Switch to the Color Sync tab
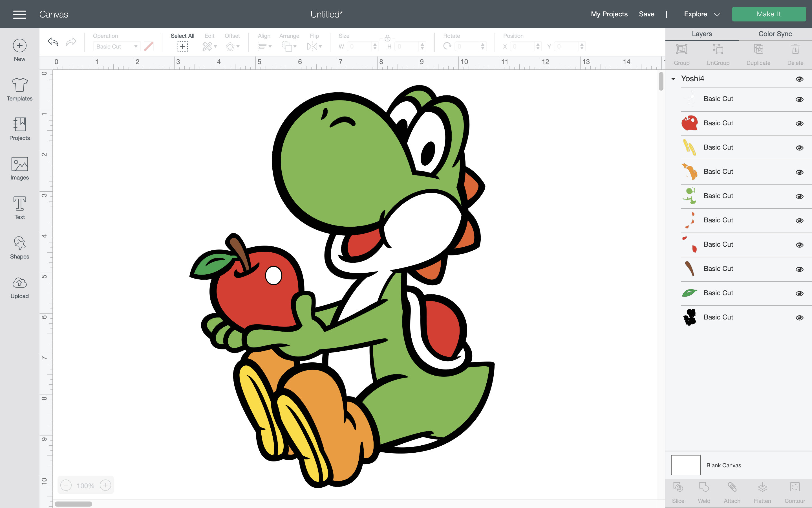812x508 pixels. 775,34
